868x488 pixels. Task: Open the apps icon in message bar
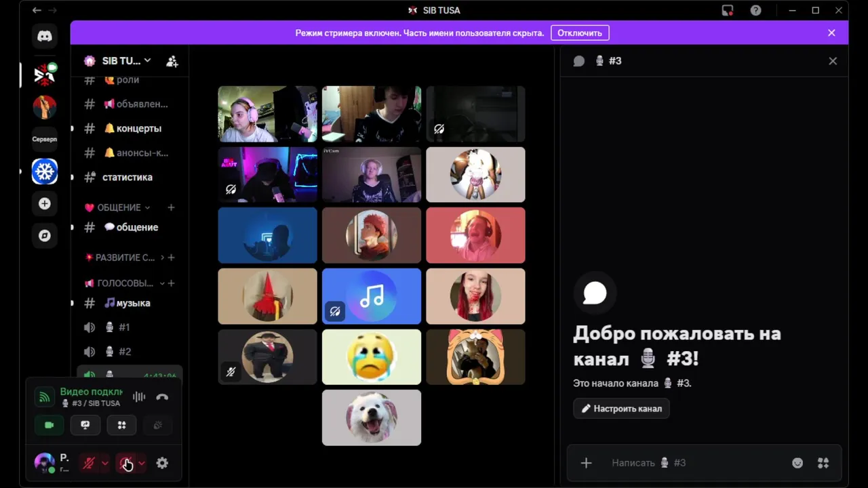[x=823, y=463]
